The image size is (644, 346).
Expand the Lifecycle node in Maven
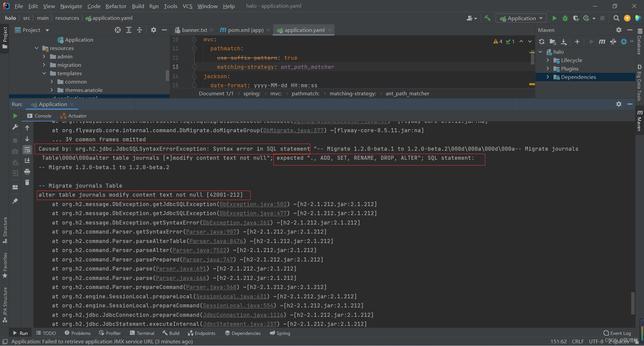coord(548,60)
